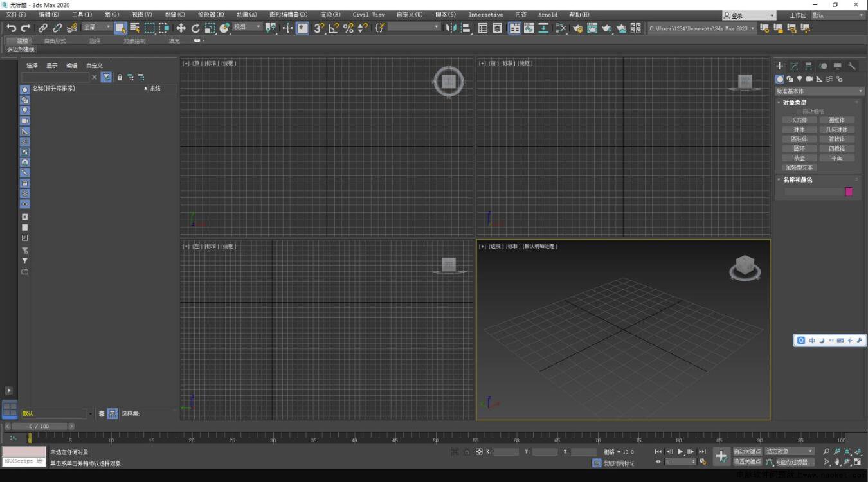Click the Mirror tool icon

point(451,28)
